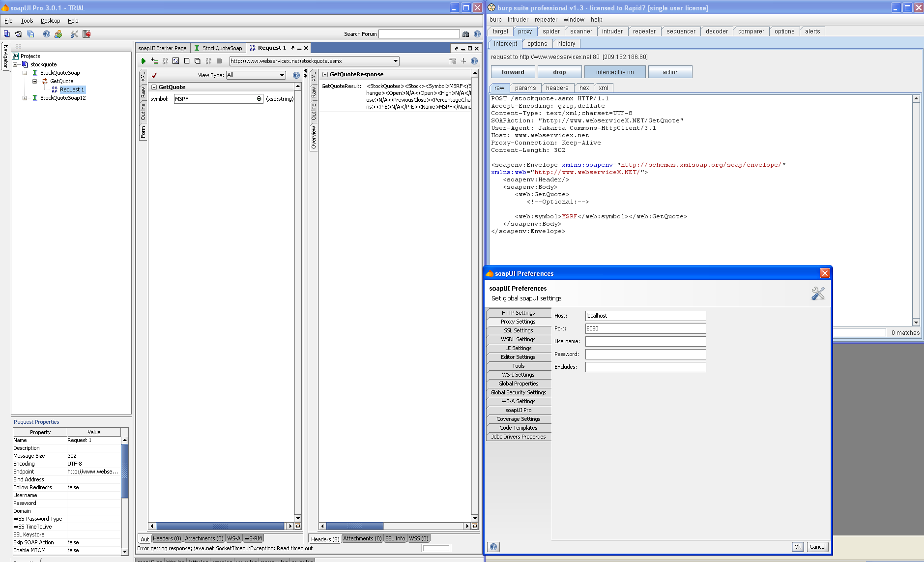
Task: Select Request 1 in the navigator tree
Action: click(x=72, y=89)
